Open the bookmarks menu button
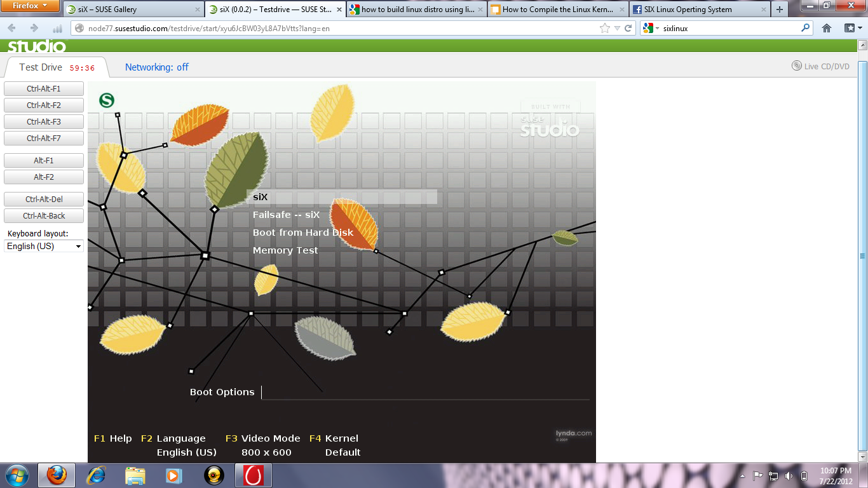Image resolution: width=868 pixels, height=488 pixels. [852, 28]
